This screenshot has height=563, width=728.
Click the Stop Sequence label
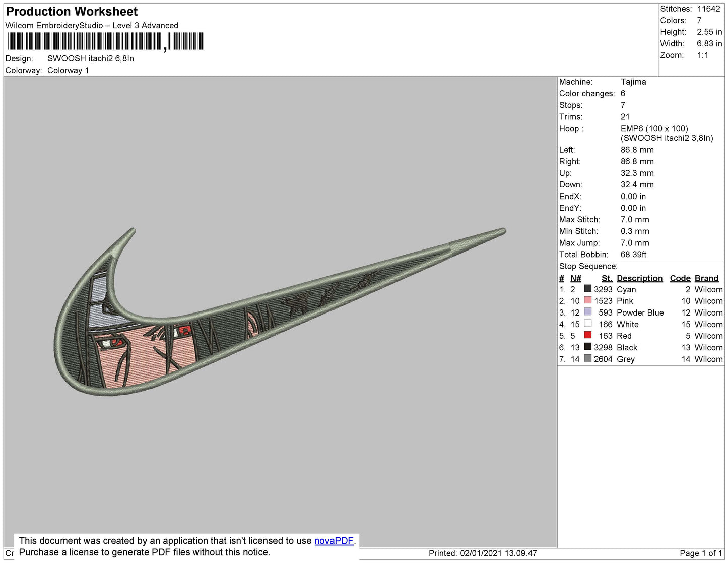tap(588, 266)
